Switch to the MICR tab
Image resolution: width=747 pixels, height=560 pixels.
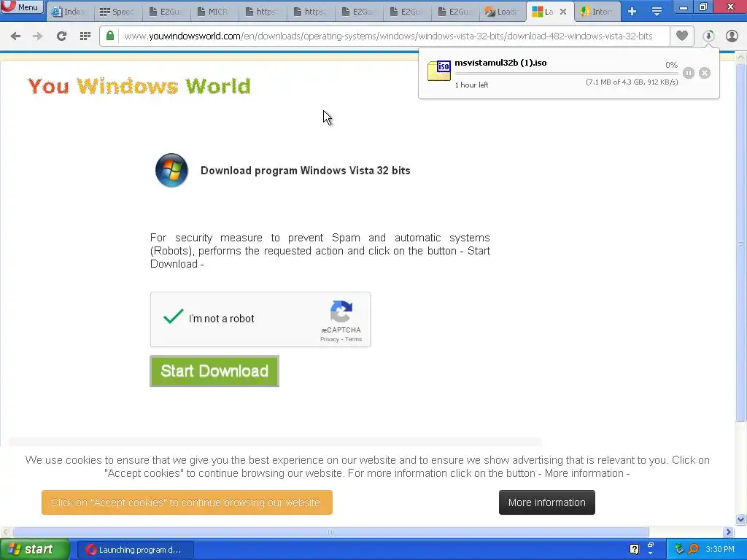pos(214,12)
